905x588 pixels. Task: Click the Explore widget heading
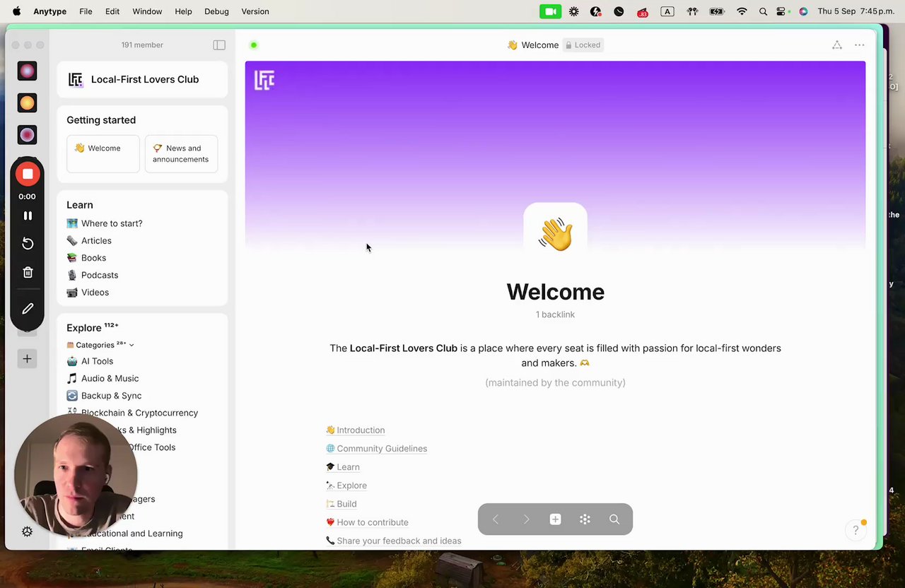pyautogui.click(x=84, y=328)
